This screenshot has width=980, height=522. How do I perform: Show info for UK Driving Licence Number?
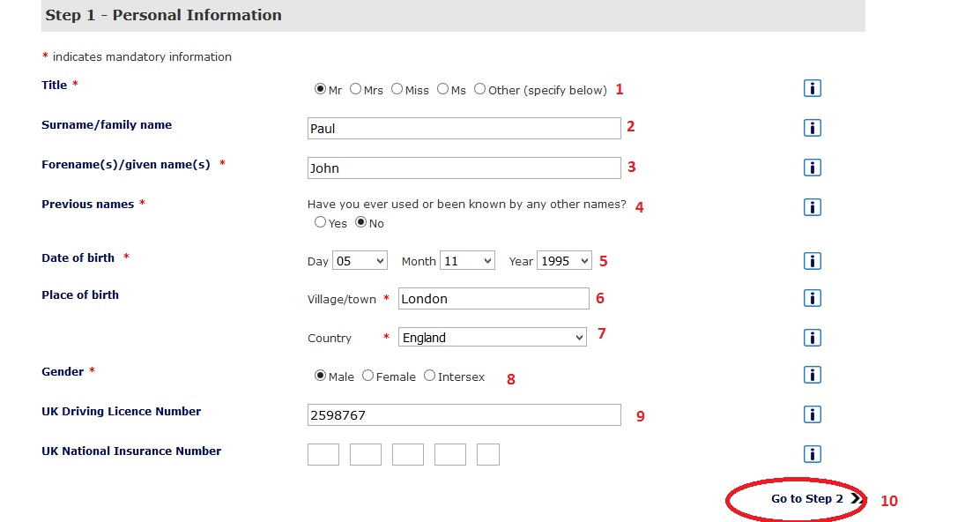pyautogui.click(x=813, y=414)
